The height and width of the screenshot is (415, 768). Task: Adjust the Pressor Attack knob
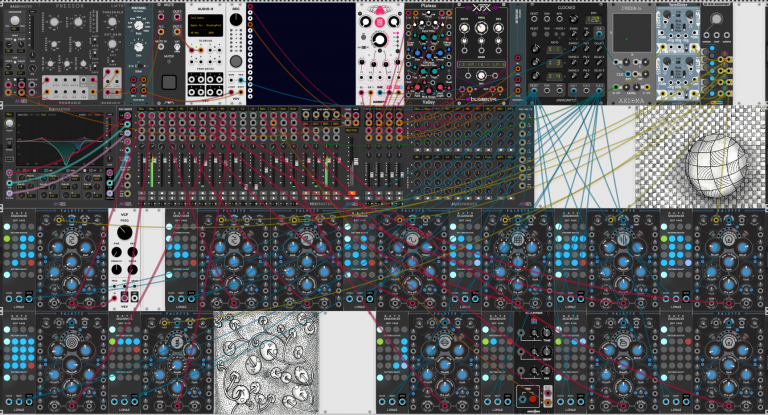coord(55,44)
